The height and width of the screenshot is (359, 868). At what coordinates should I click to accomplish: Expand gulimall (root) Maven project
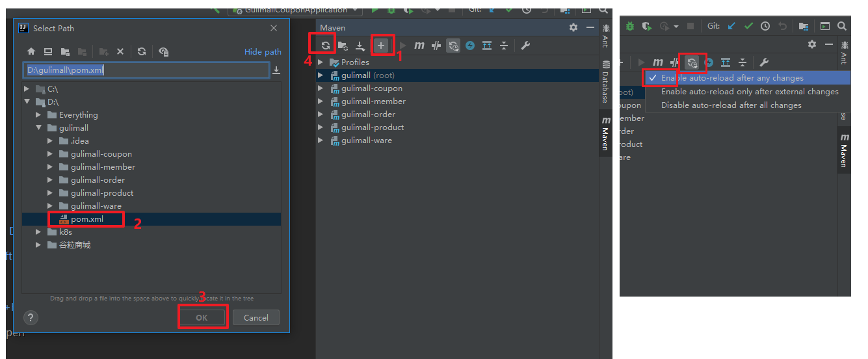pyautogui.click(x=321, y=75)
